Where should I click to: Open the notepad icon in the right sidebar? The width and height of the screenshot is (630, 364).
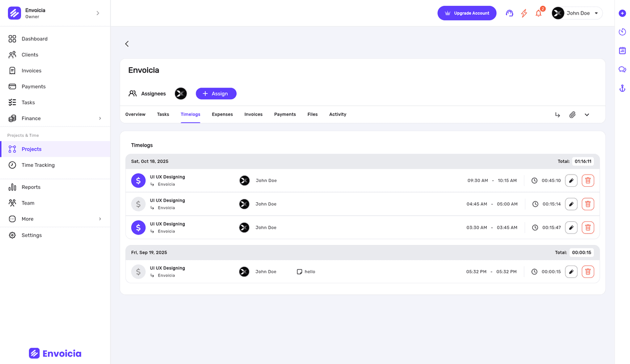click(x=622, y=50)
